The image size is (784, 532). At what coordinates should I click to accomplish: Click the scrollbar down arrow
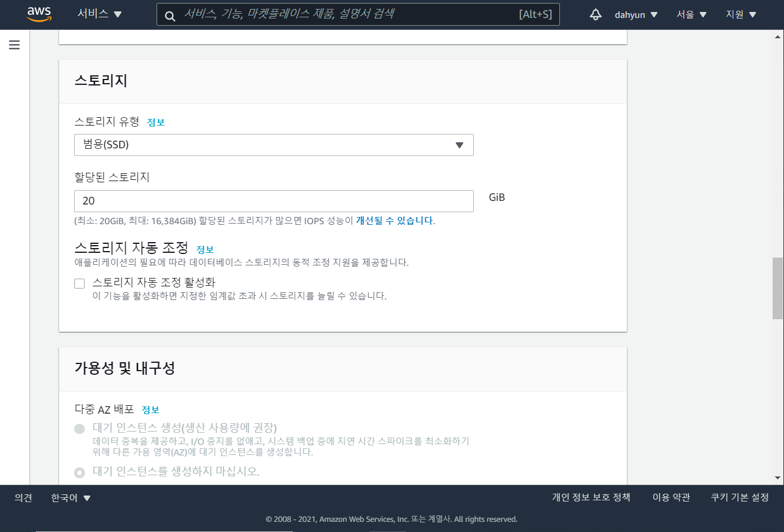(777, 478)
